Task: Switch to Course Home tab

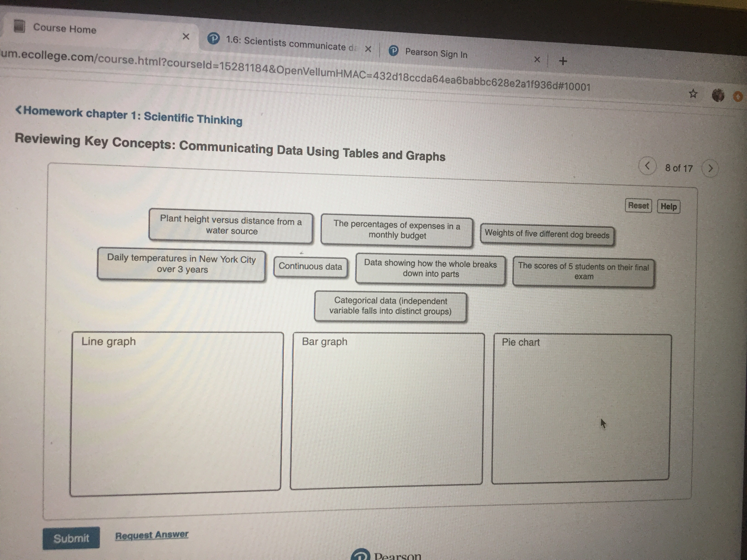Action: coord(65,29)
